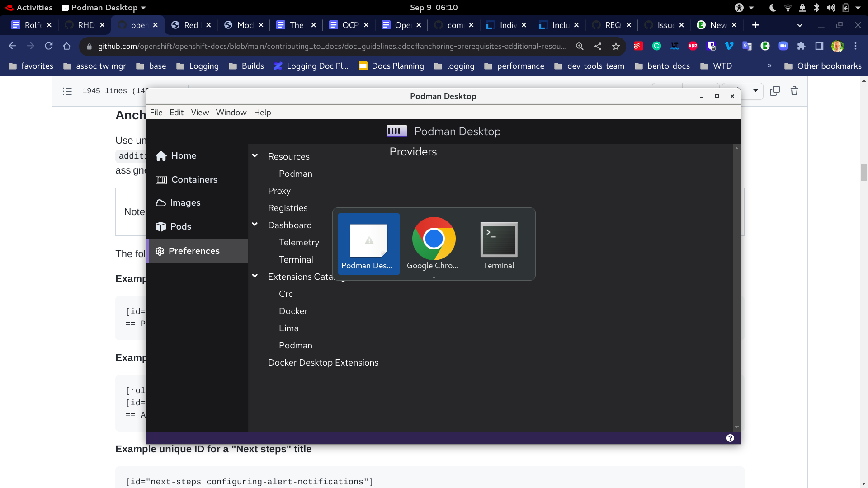868x488 pixels.
Task: Switch to the RHD Chrome tab
Action: [x=85, y=25]
